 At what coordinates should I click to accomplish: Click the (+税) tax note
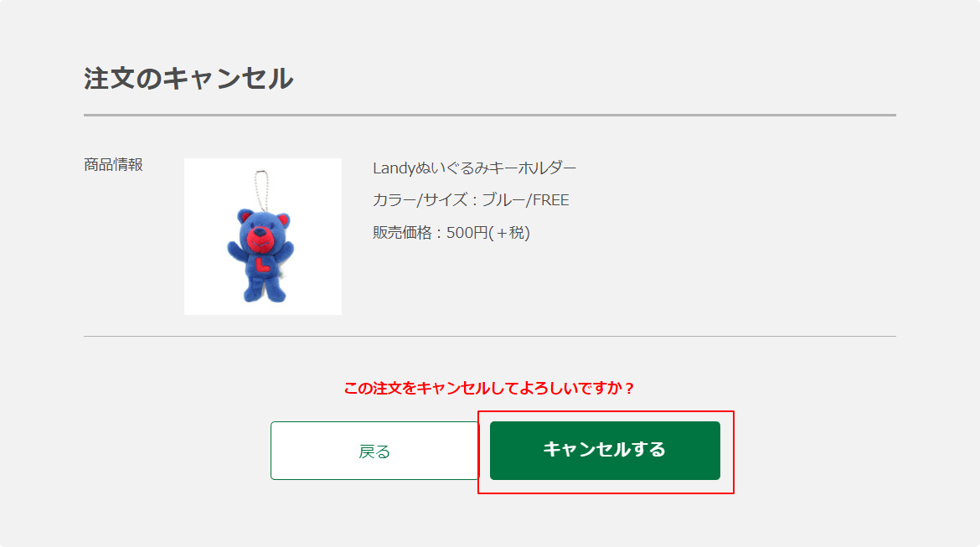click(509, 233)
